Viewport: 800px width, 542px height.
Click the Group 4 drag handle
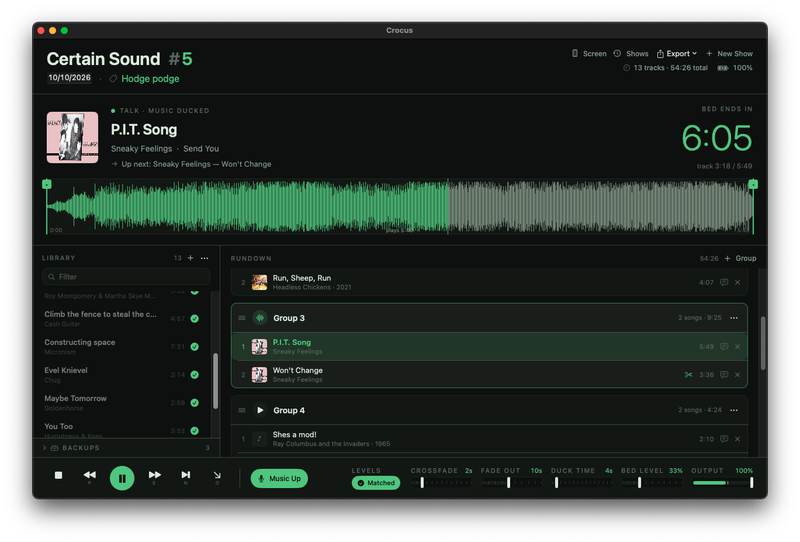242,410
